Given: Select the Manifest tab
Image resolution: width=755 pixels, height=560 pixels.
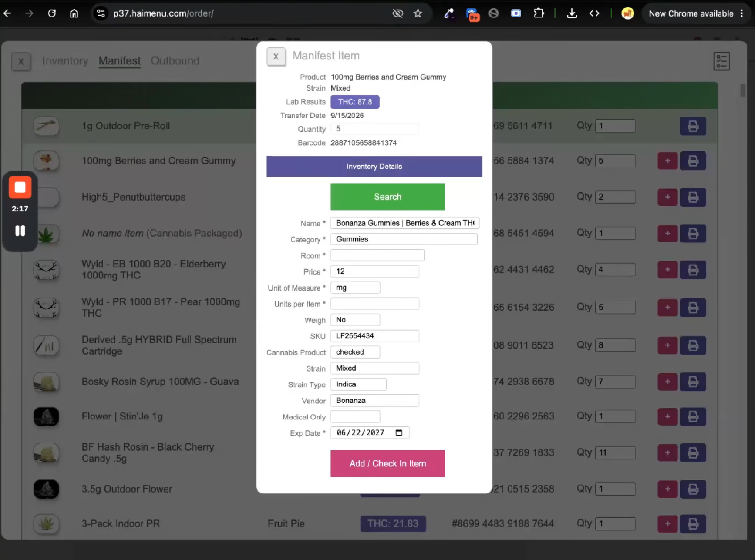Looking at the screenshot, I should tap(119, 61).
